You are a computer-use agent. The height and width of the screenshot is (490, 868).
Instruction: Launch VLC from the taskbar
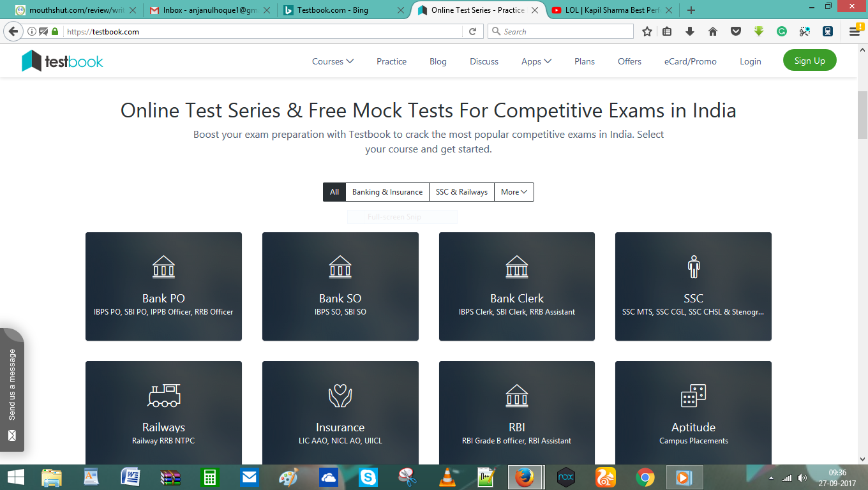click(x=449, y=477)
